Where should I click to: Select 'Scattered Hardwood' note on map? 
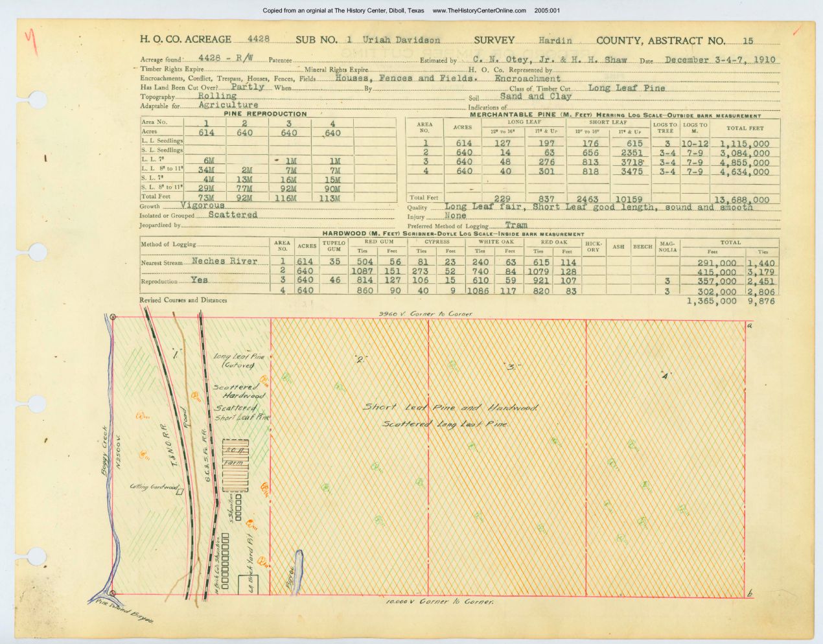[x=238, y=391]
